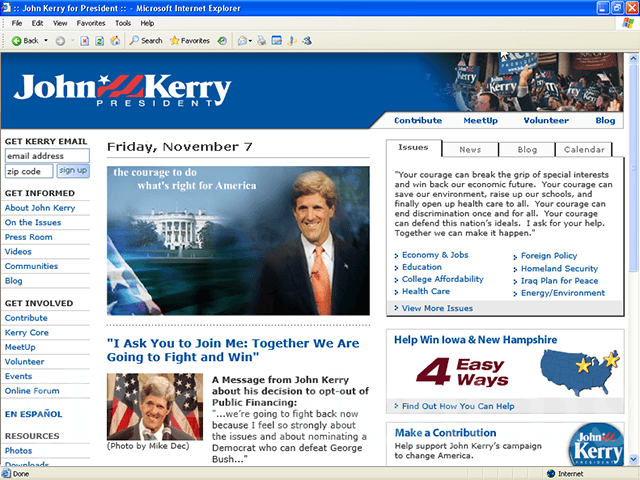Image resolution: width=640 pixels, height=480 pixels.
Task: Open the Messenger toolbar icon
Action: [x=307, y=41]
